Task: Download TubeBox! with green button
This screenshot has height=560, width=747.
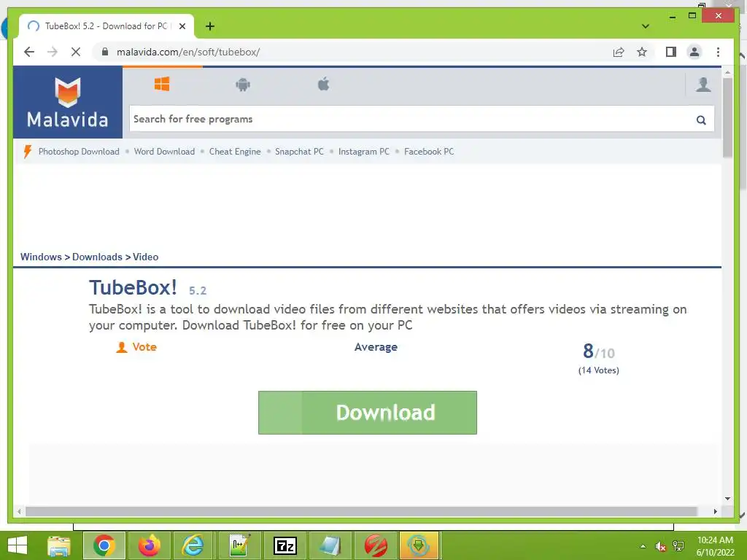Action: coord(368,413)
